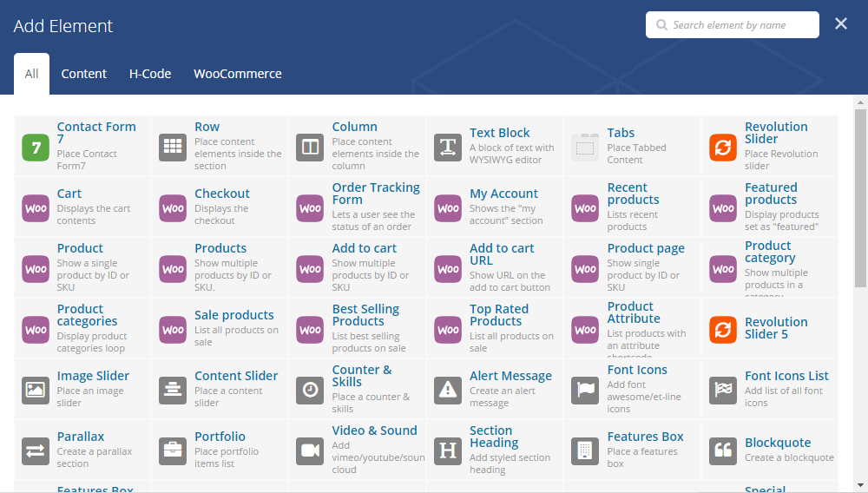The image size is (868, 493).
Task: Add the orange Revolution Slider icon
Action: [x=723, y=148]
